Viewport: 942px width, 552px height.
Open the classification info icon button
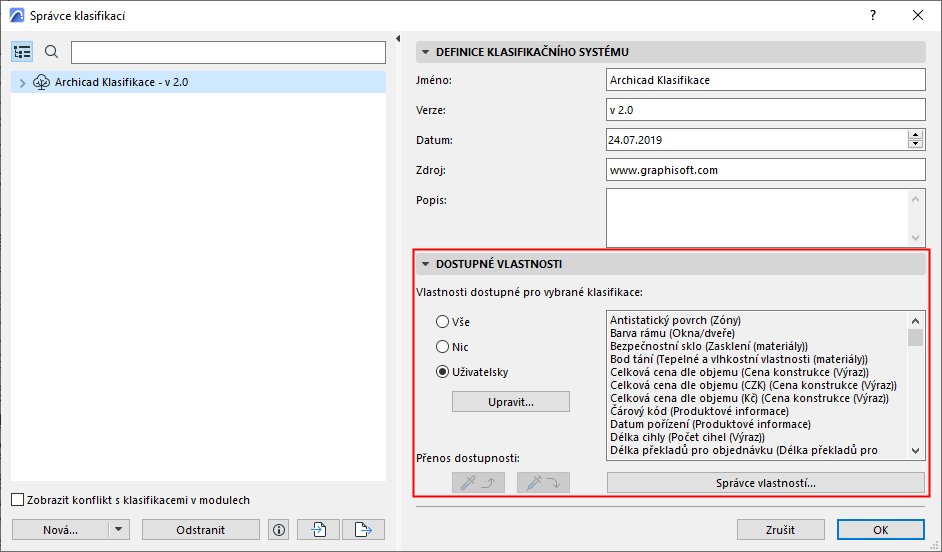coord(279,530)
